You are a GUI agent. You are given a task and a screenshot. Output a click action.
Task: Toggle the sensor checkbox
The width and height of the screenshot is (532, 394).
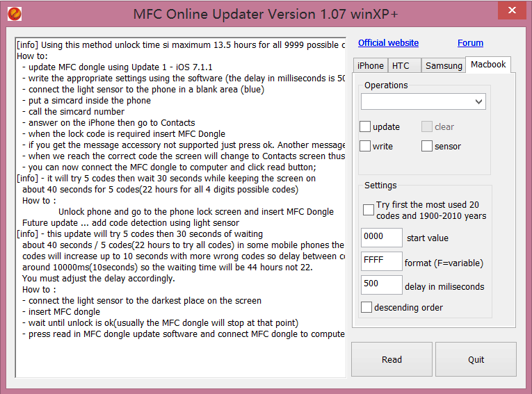click(427, 146)
